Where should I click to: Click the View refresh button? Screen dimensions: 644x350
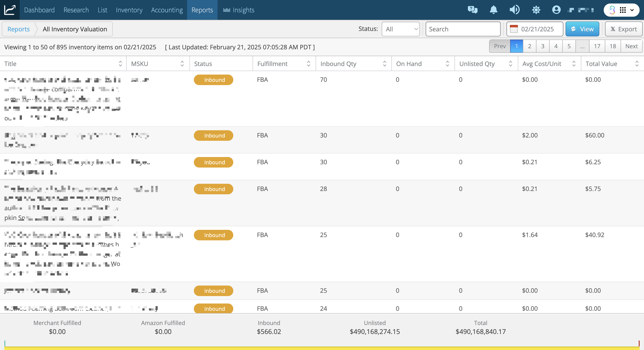(x=582, y=29)
